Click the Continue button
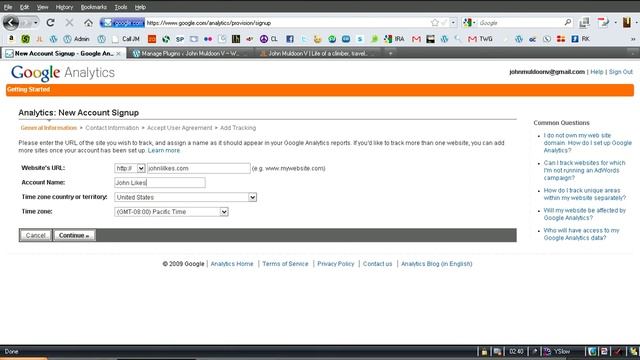The height and width of the screenshot is (360, 640). (x=74, y=236)
